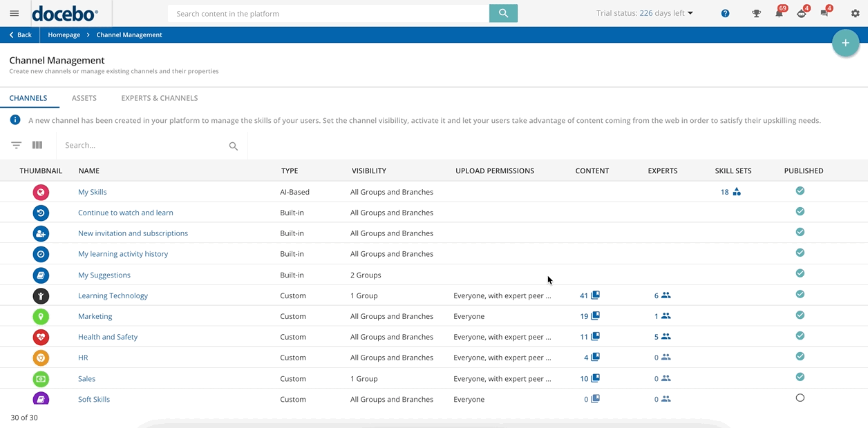The height and width of the screenshot is (428, 868).
Task: Open the 6 experts for Learning Technology
Action: 662,295
